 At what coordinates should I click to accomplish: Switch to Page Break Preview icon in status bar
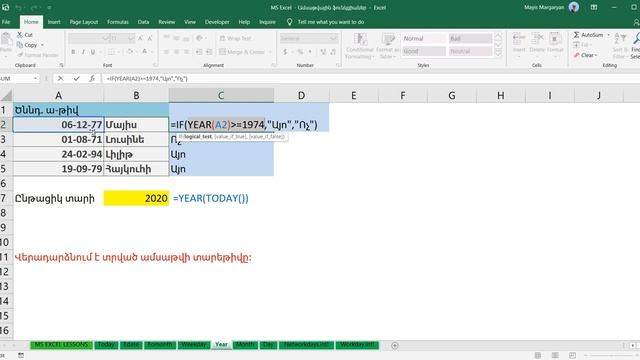click(572, 356)
